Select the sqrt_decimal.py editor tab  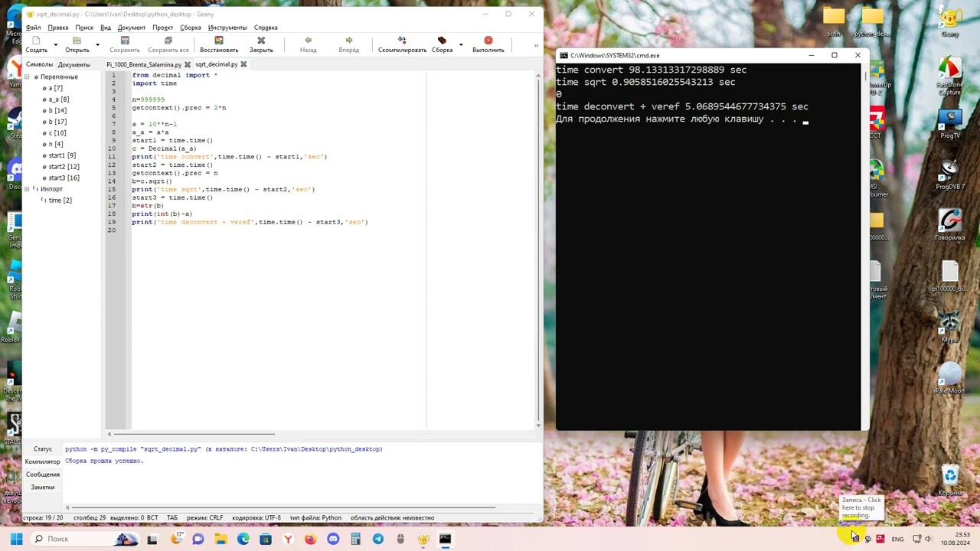tap(217, 64)
